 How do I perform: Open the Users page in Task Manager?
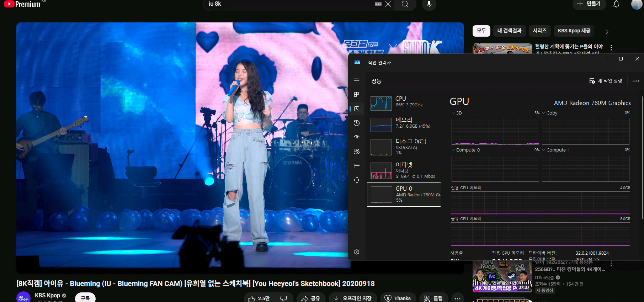357,152
